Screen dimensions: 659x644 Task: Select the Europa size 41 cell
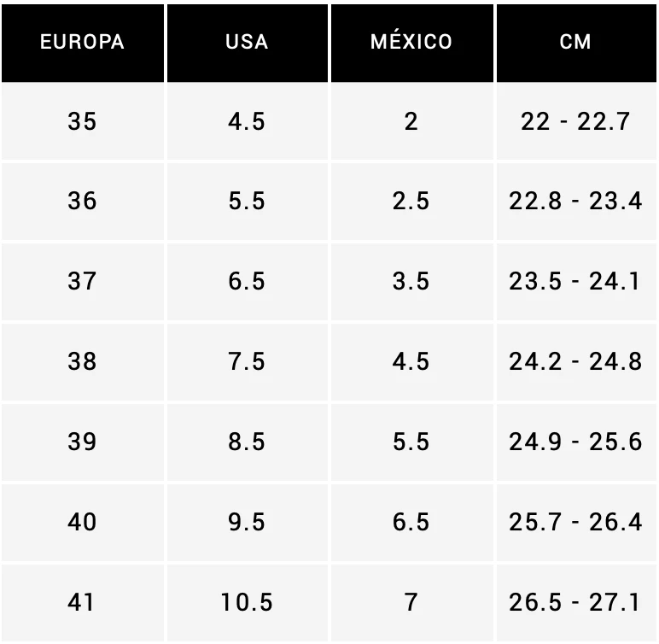click(x=82, y=602)
